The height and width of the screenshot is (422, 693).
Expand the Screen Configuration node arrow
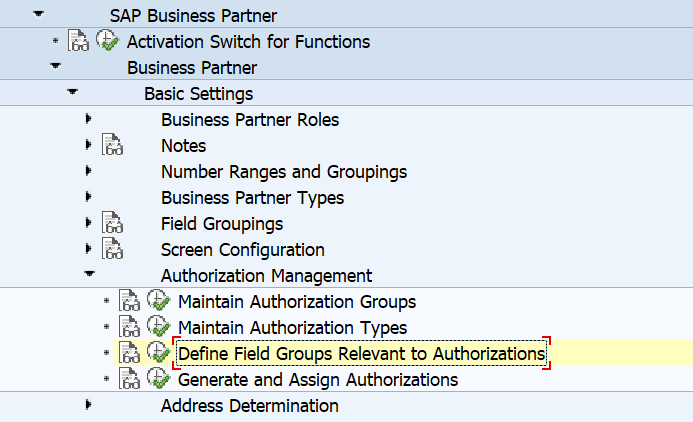coord(88,249)
